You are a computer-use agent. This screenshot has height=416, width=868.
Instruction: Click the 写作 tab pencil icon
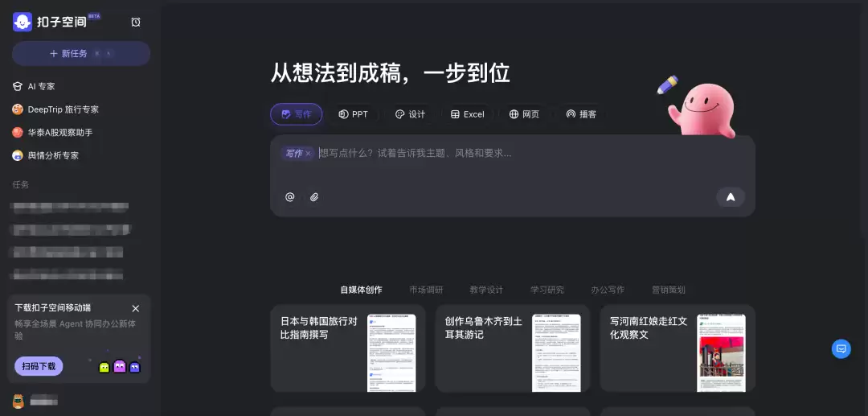286,115
